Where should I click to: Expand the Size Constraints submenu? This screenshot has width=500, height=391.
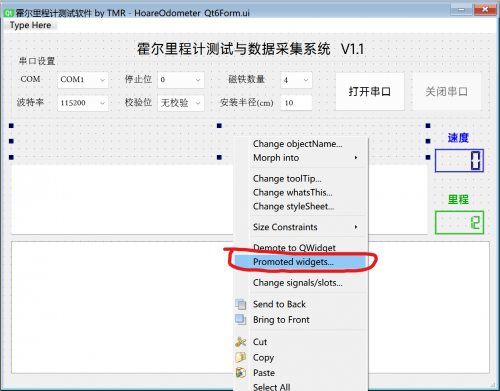(x=301, y=227)
